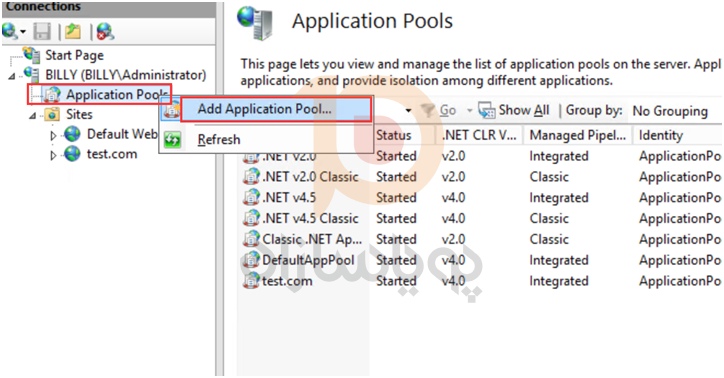The height and width of the screenshot is (378, 724).
Task: Open dropdown arrow next to Go
Action: 470,111
